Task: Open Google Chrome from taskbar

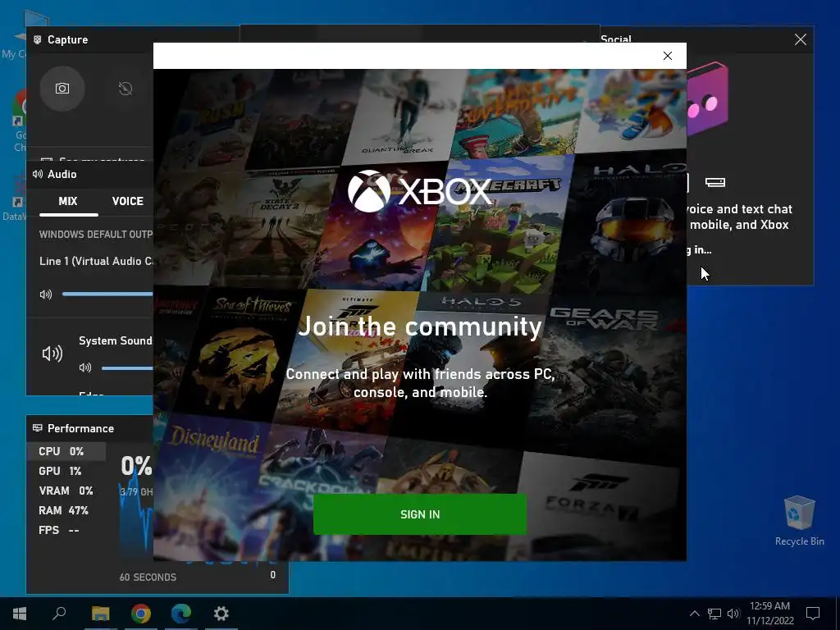Action: 141,614
